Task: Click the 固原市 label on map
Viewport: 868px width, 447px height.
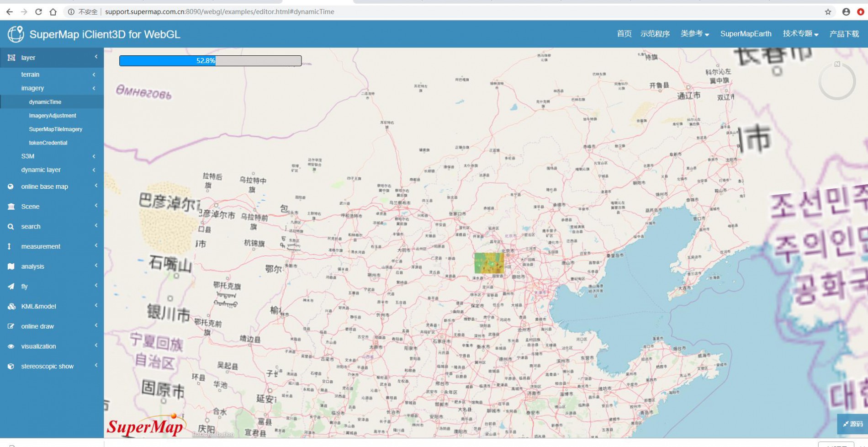Action: point(163,389)
